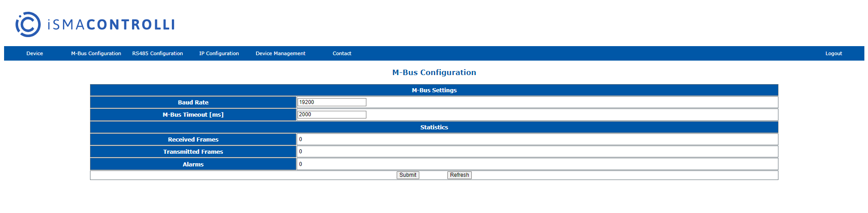The image size is (868, 213).
Task: Navigate to IP Configuration
Action: 219,53
